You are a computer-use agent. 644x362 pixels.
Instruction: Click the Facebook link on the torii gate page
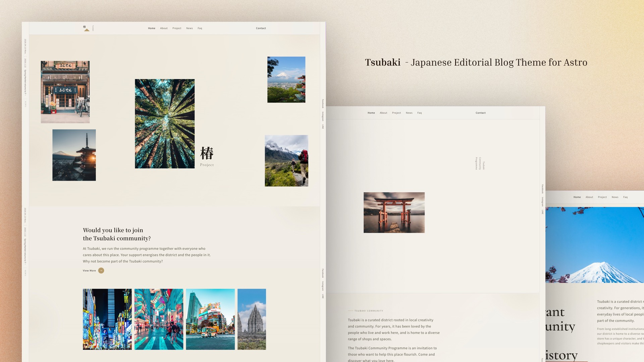(543, 189)
